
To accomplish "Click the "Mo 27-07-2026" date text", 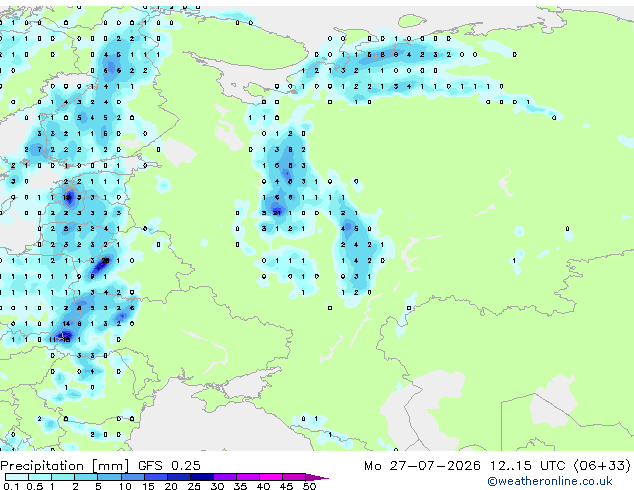I will (x=422, y=466).
